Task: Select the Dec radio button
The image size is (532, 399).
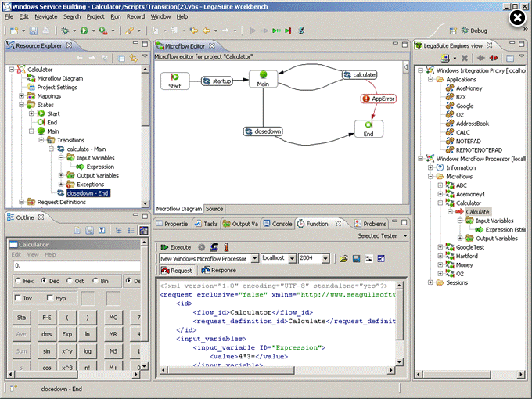Action: point(44,281)
